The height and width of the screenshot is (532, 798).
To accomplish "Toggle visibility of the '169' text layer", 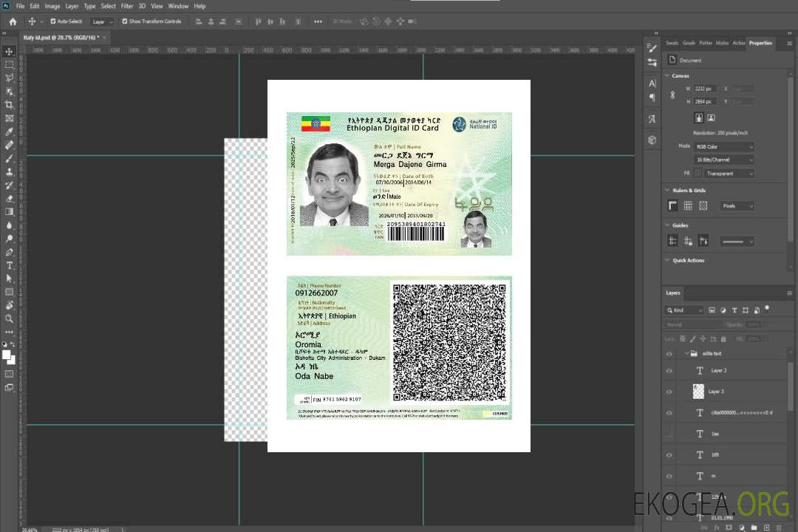I will [669, 455].
